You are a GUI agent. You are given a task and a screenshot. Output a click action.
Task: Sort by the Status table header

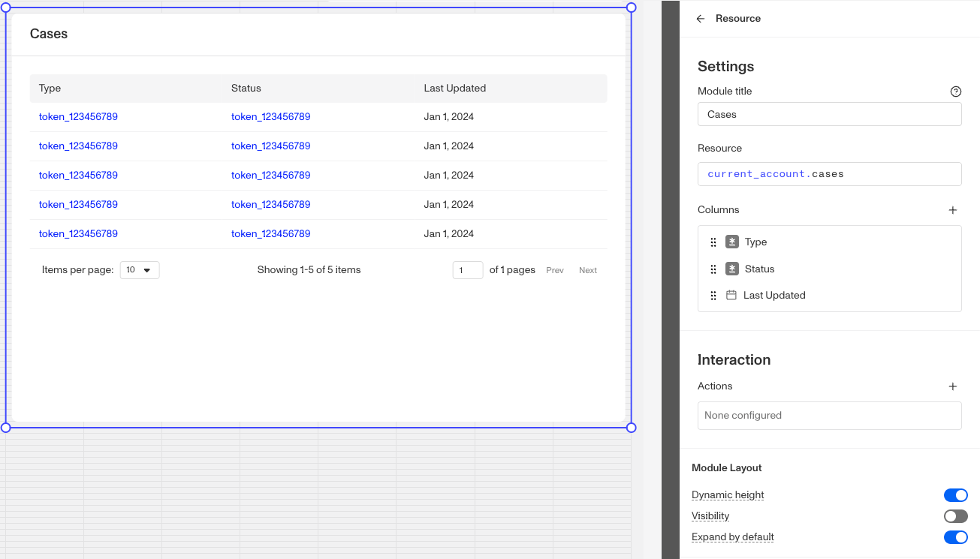coord(246,89)
